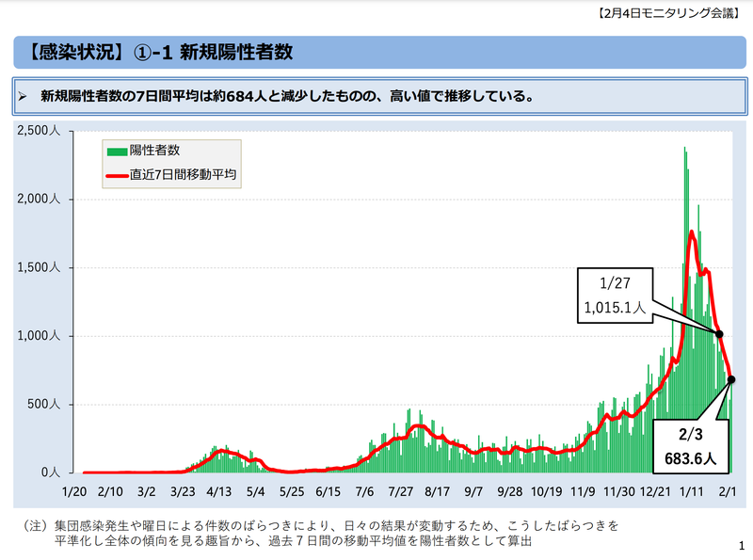This screenshot has height=560, width=753.
Task: Select the 1/11 date on the x-axis
Action: click(692, 491)
